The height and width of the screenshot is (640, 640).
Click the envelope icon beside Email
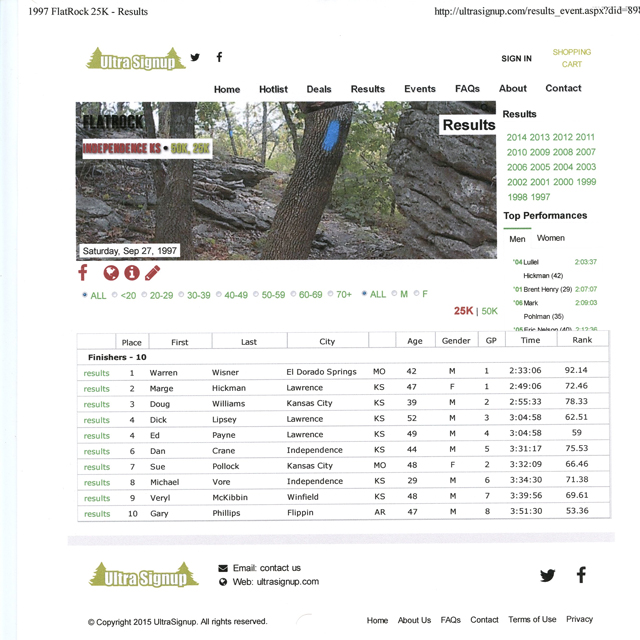coord(223,568)
